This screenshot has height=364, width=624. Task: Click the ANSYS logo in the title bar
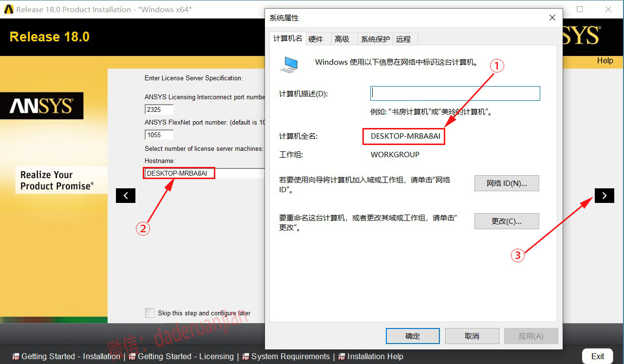point(8,9)
